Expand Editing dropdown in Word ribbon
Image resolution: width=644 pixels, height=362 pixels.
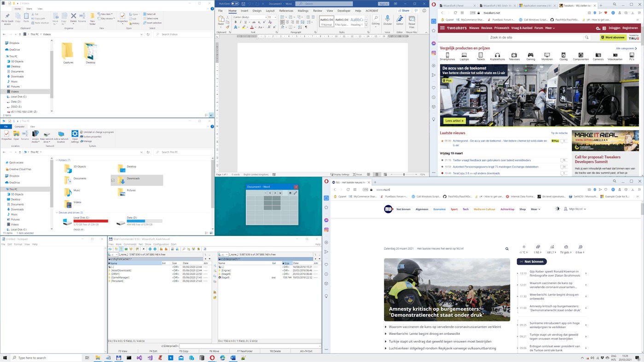(376, 21)
